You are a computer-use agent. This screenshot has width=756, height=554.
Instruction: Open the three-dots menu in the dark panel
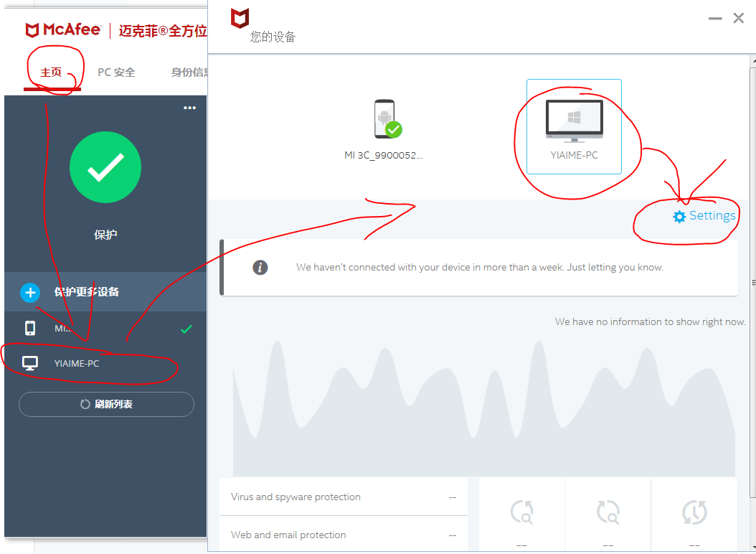click(189, 108)
